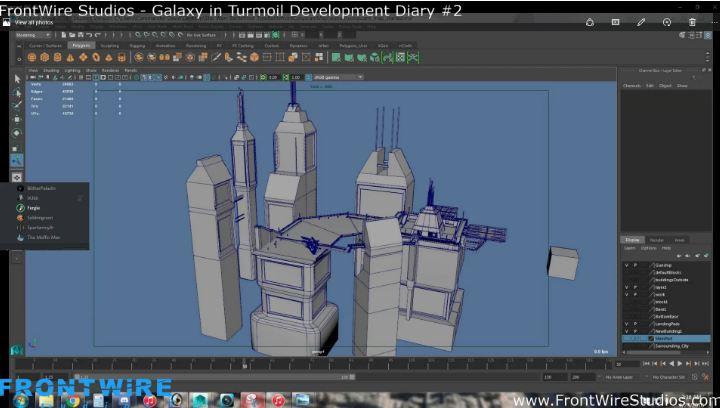Click the Photos delete trash icon

tap(691, 21)
